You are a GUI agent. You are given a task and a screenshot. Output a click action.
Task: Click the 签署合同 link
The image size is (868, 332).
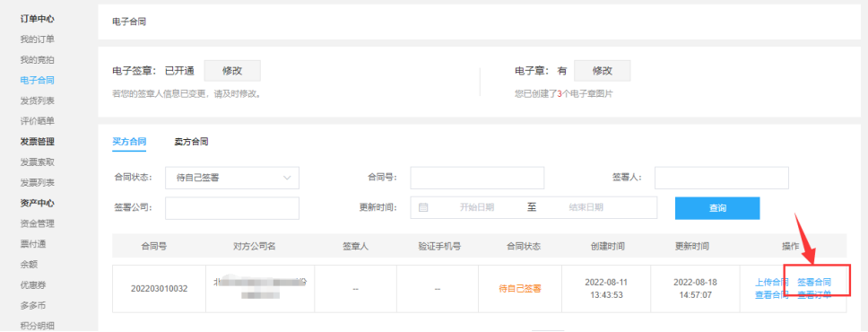pos(814,282)
